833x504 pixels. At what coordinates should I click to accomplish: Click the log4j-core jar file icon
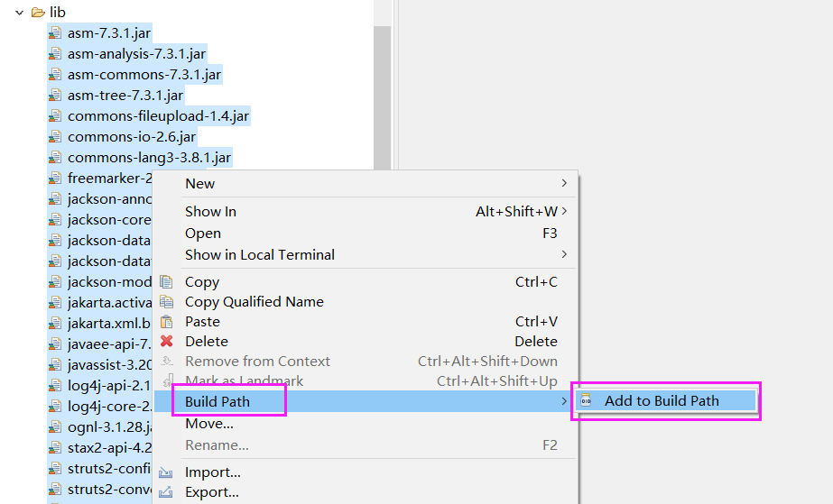pyautogui.click(x=55, y=407)
